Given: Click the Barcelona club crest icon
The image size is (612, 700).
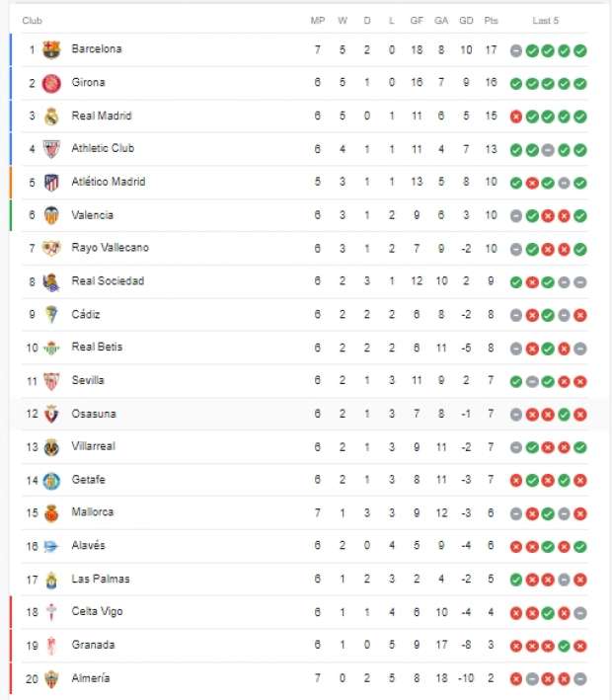Looking at the screenshot, I should 51,49.
